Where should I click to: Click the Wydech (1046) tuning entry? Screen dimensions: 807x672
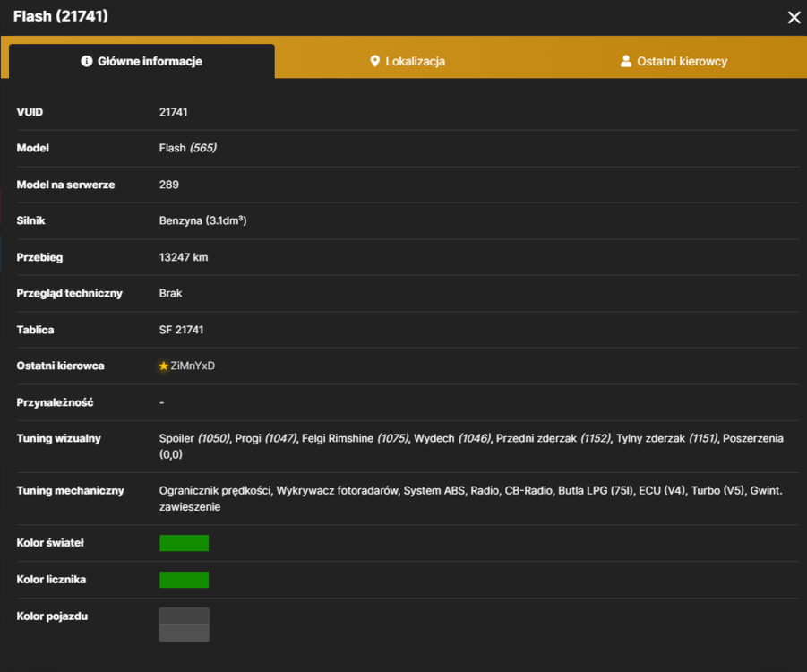click(452, 439)
